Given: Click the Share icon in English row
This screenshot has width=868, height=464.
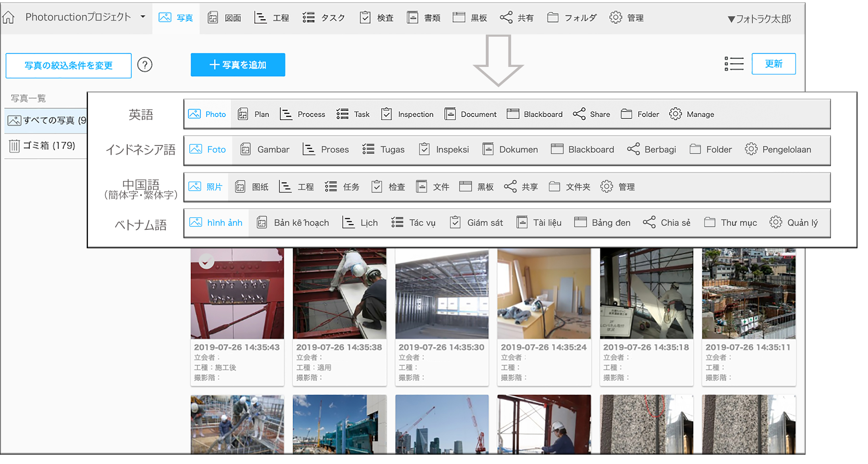Looking at the screenshot, I should [x=579, y=114].
